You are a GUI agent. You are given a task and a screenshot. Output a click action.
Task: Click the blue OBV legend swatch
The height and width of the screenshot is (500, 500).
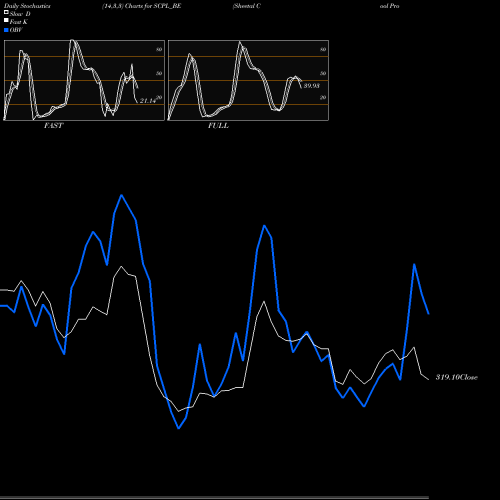(x=6, y=30)
